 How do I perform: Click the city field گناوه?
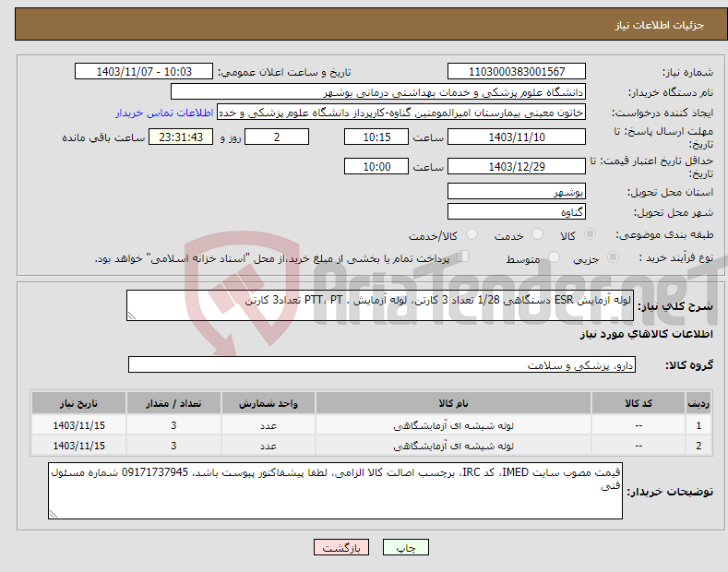(x=517, y=211)
